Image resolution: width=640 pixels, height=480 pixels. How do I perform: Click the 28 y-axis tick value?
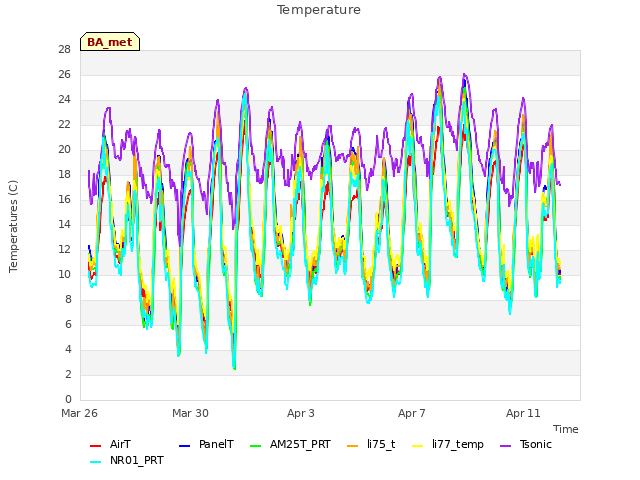[x=65, y=50]
